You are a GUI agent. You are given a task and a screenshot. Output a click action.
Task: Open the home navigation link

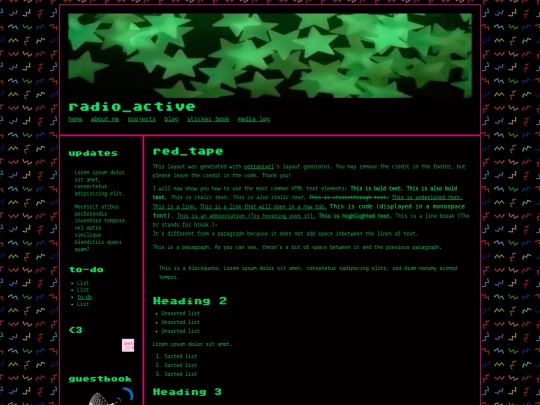(75, 119)
